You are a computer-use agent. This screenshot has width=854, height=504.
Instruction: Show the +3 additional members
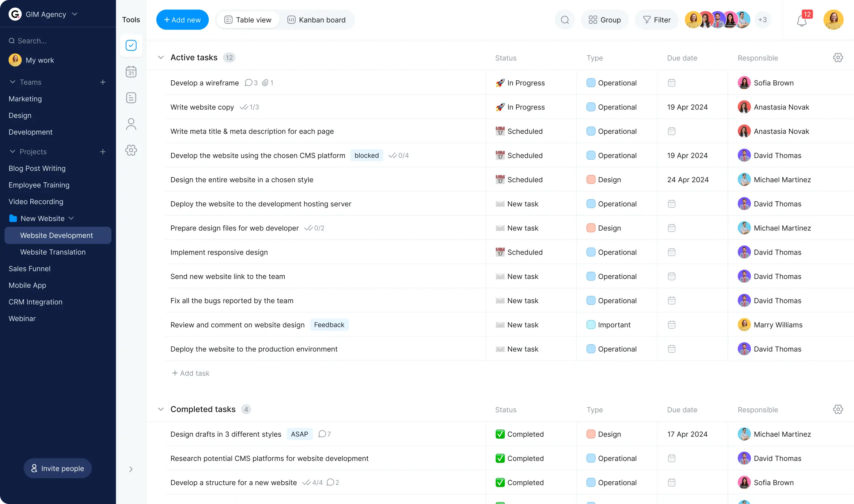coord(762,20)
